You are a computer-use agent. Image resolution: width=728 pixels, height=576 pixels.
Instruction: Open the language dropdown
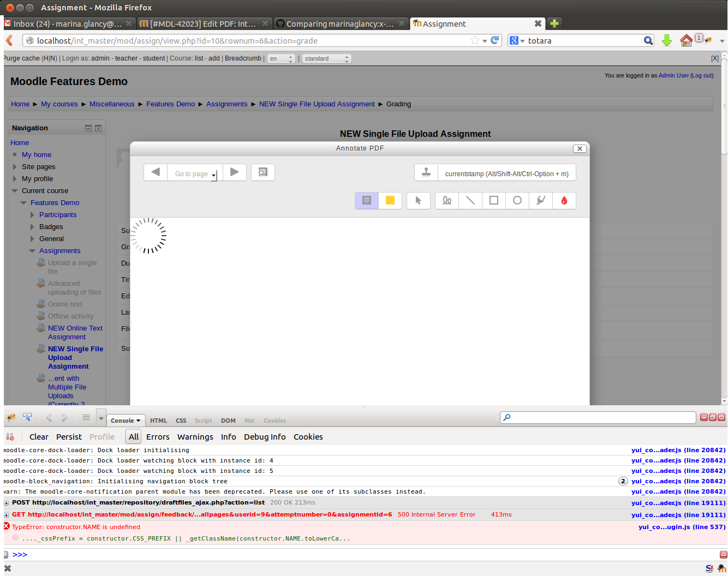point(281,58)
